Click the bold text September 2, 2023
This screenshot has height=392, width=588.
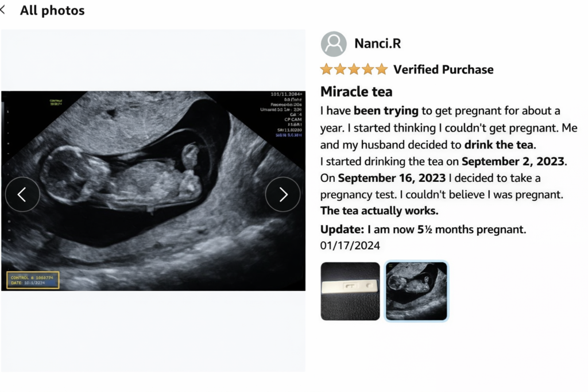pos(513,161)
